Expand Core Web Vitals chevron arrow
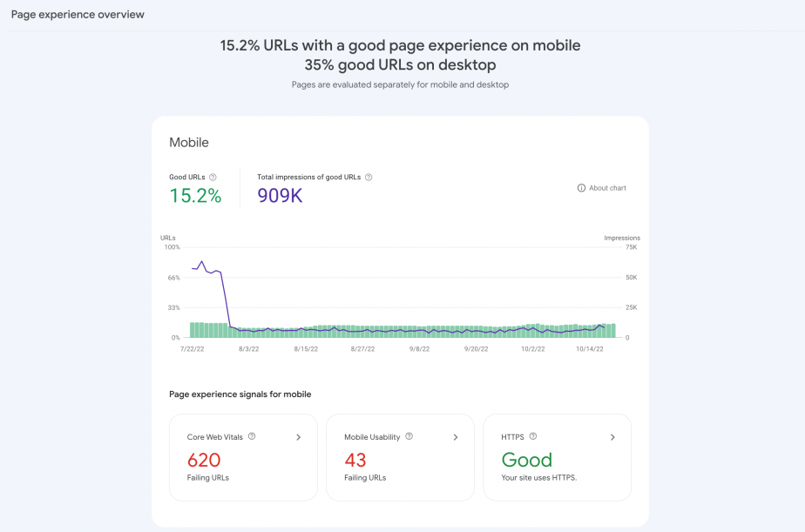Viewport: 805px width, 532px height. coord(298,437)
